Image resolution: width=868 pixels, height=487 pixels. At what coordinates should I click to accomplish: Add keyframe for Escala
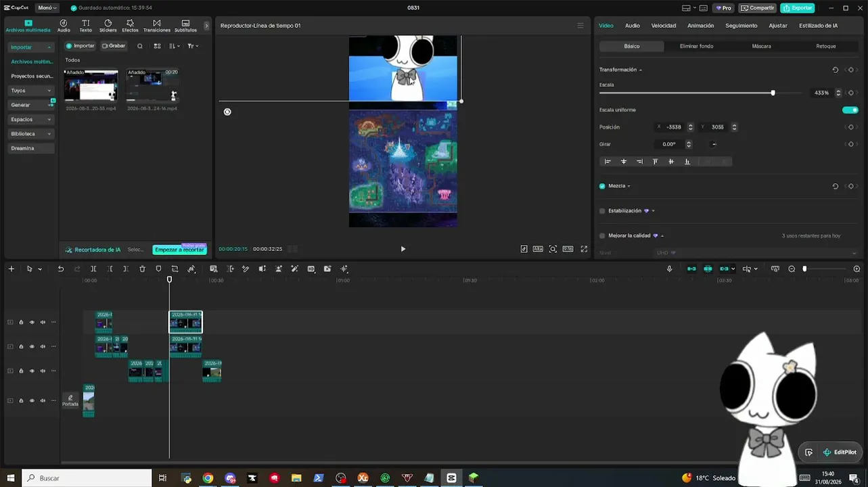[x=851, y=93]
